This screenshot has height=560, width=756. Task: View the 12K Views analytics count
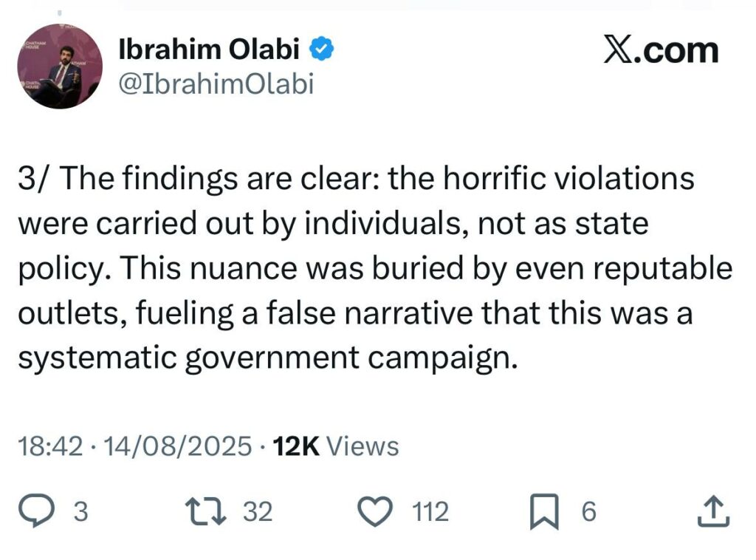click(x=336, y=446)
